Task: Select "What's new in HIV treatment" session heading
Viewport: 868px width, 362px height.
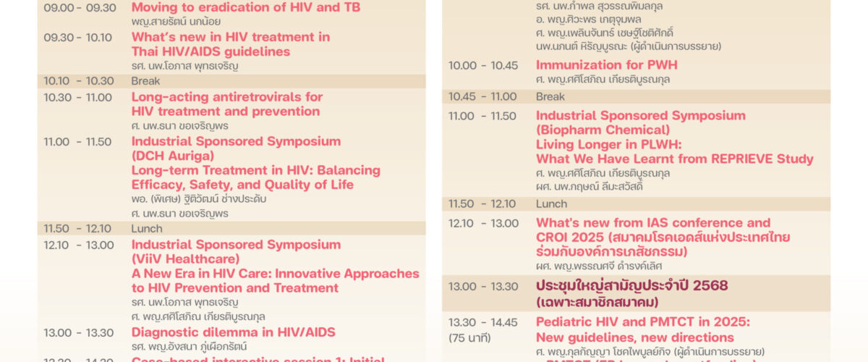Action: tap(230, 37)
